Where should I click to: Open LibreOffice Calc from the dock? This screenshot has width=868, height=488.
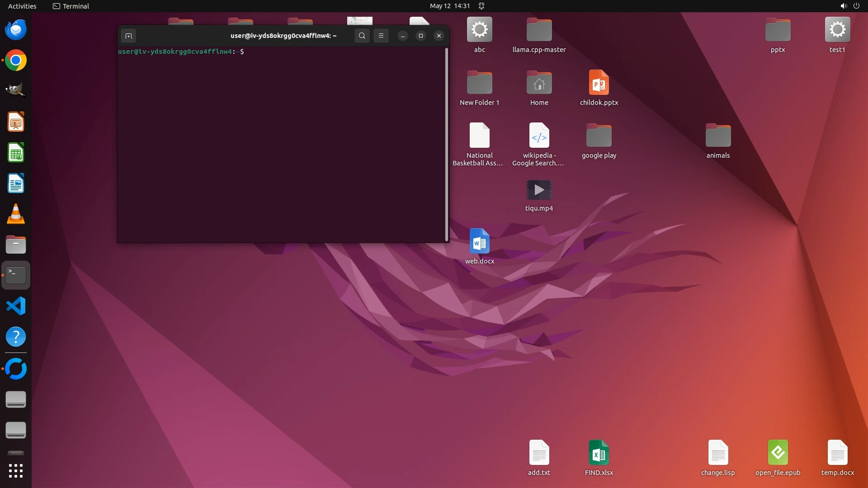pyautogui.click(x=16, y=153)
